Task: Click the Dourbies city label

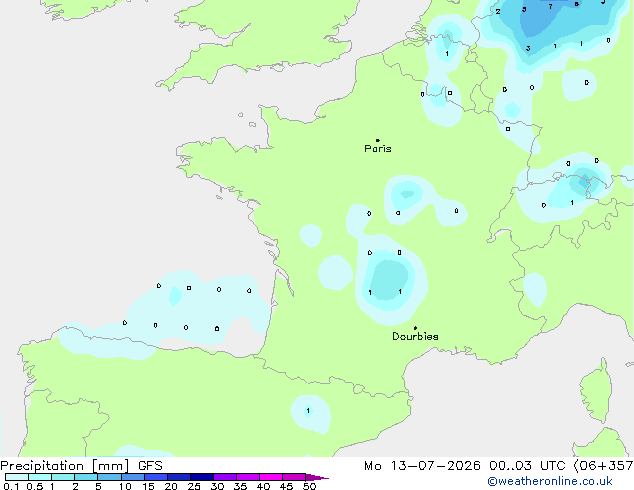Action: point(415,336)
